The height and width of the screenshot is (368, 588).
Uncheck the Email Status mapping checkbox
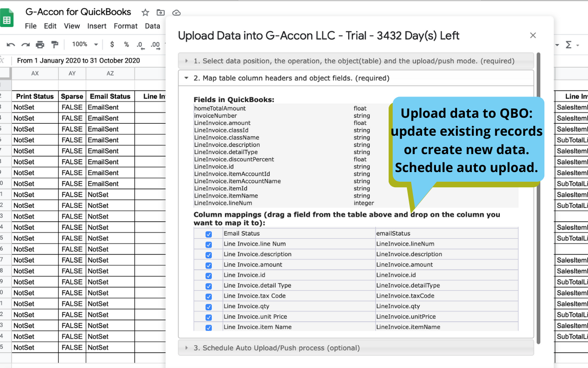click(209, 234)
